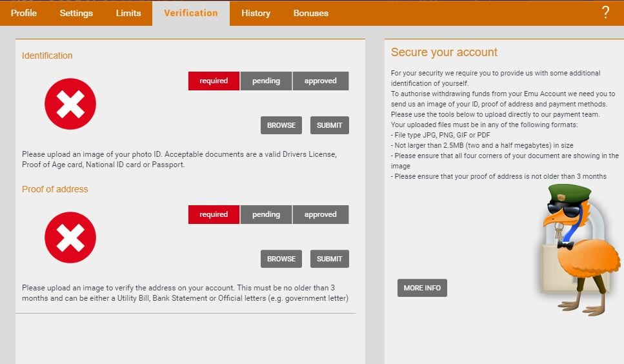The height and width of the screenshot is (364, 624).
Task: Open the Profile tab
Action: tap(24, 13)
